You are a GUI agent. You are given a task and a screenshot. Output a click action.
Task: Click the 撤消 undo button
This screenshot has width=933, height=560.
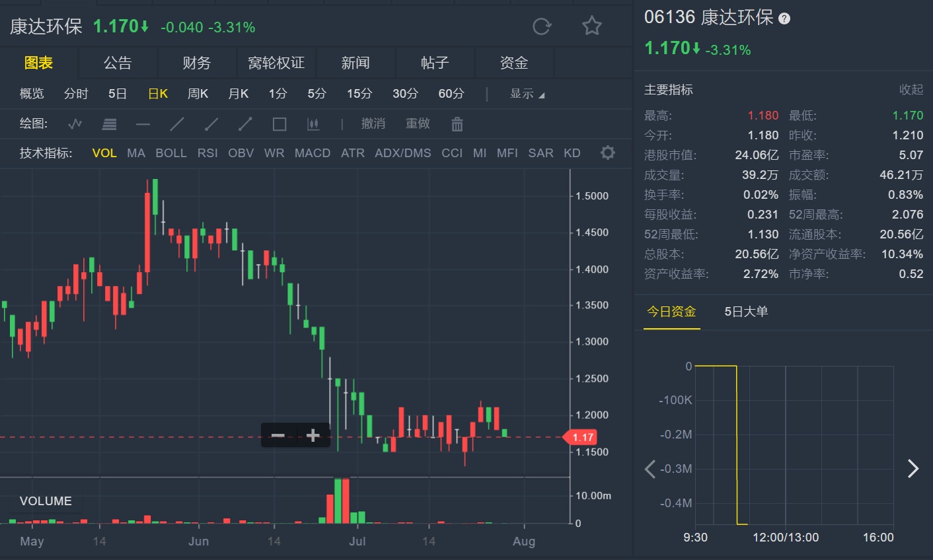[x=373, y=124]
